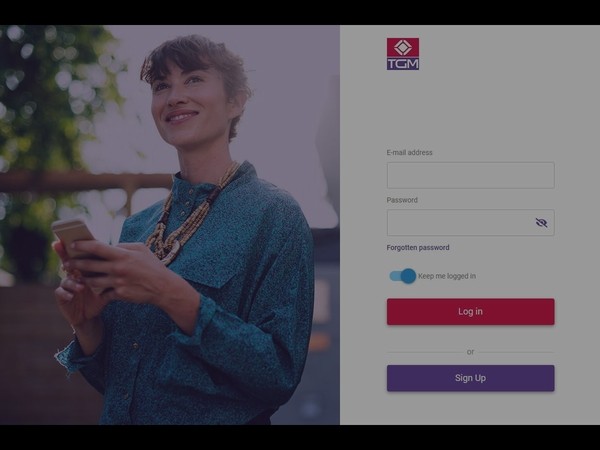Click the Keep me logged in label

point(447,276)
